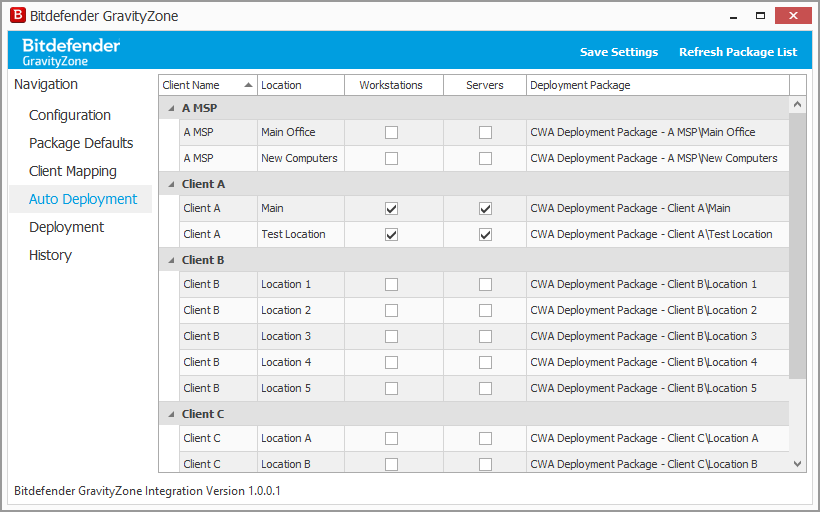
Task: Check Workstations for Client C Location A
Action: tap(391, 439)
